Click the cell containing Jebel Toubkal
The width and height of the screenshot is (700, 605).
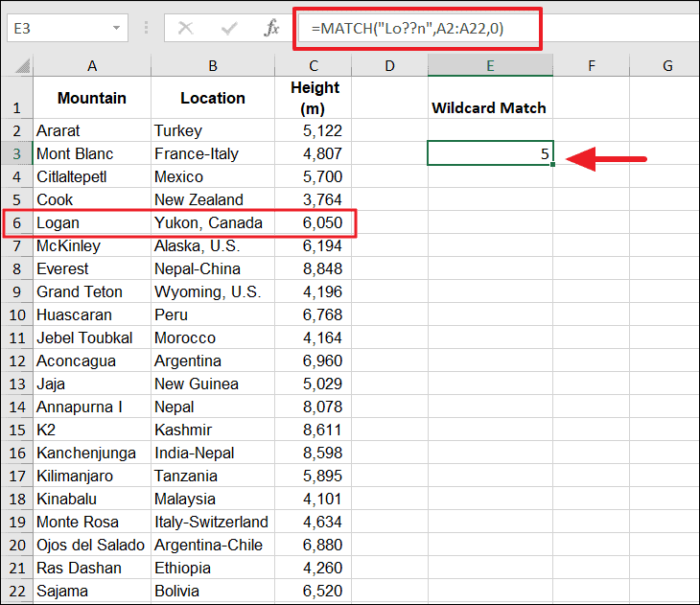pyautogui.click(x=92, y=337)
